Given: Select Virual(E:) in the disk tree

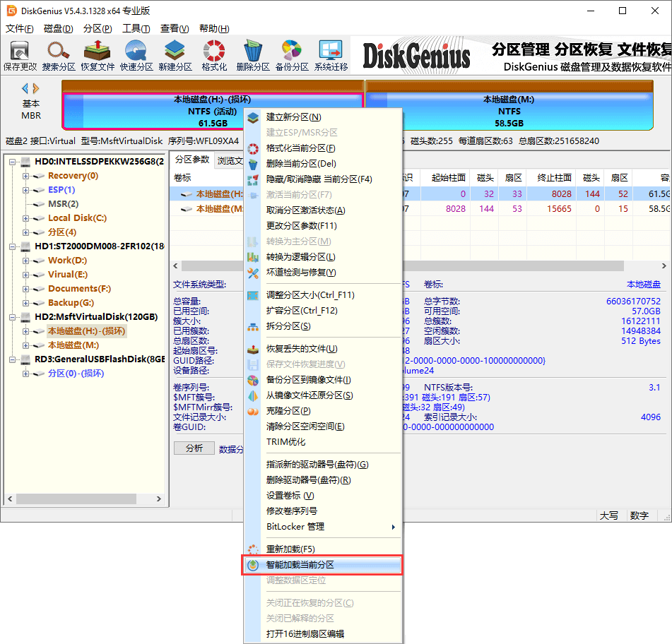Looking at the screenshot, I should [68, 275].
